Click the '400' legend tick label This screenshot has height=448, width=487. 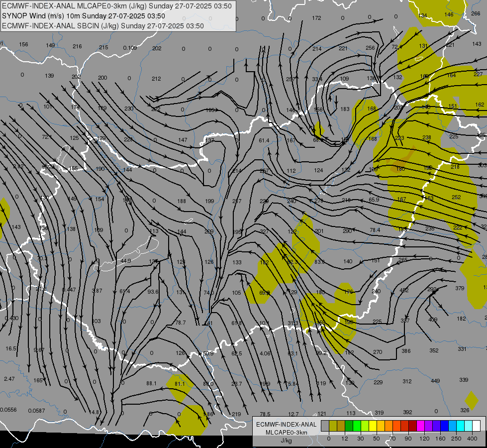click(472, 439)
